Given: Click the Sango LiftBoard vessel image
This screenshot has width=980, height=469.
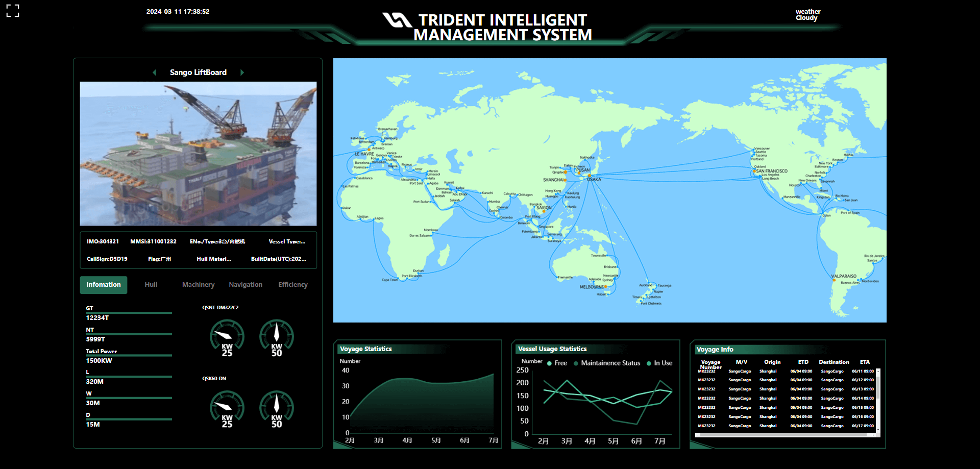Looking at the screenshot, I should [198, 154].
